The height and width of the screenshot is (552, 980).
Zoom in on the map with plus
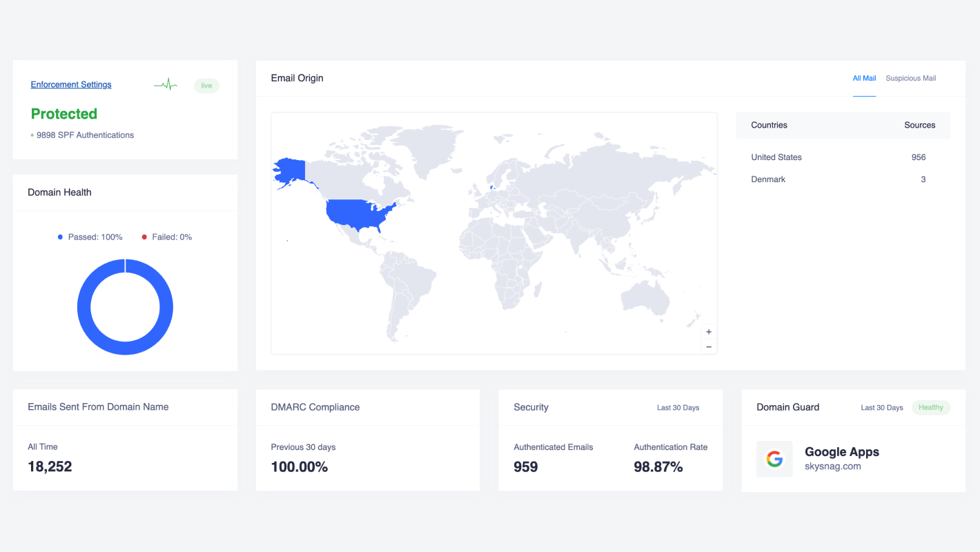[x=709, y=332]
